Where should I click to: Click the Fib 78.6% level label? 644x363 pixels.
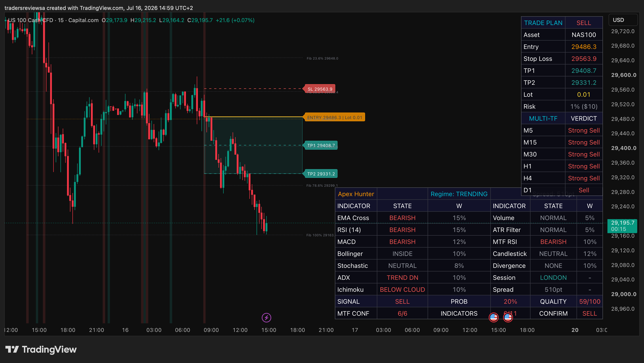pyautogui.click(x=322, y=185)
